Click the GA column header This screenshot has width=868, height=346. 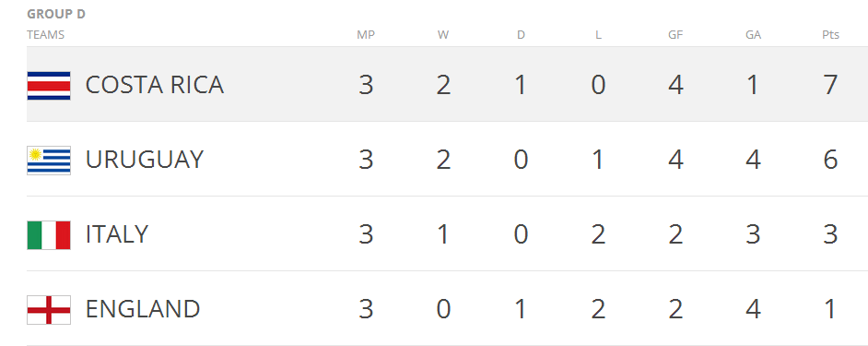(x=753, y=35)
